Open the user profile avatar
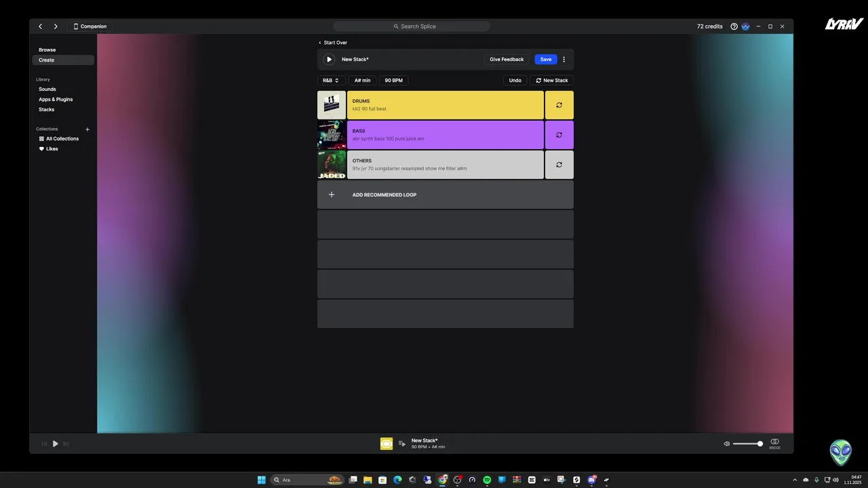Image resolution: width=868 pixels, height=488 pixels. coord(745,26)
